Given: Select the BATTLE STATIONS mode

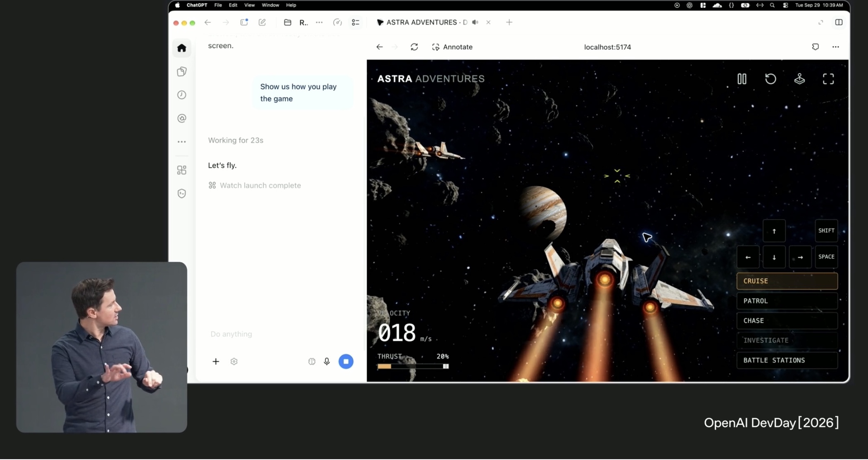Looking at the screenshot, I should [787, 360].
